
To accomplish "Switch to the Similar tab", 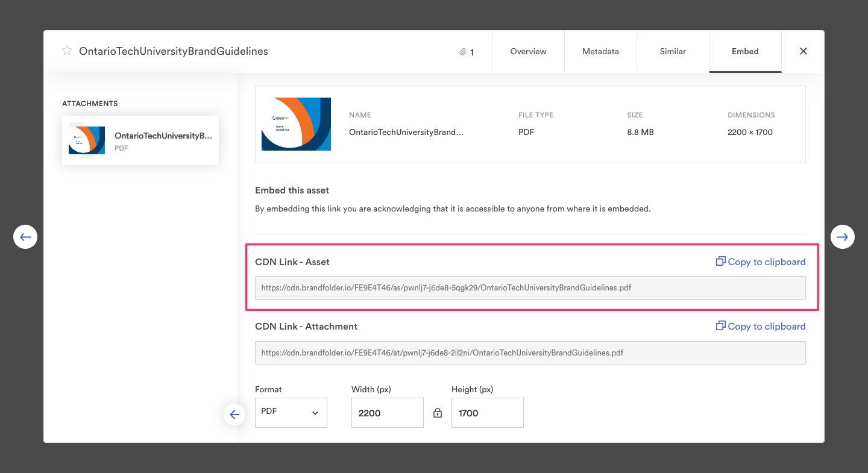I will 673,51.
